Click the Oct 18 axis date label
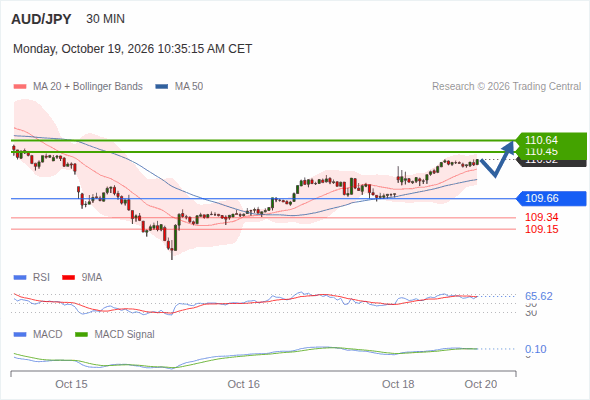The image size is (590, 400). [x=398, y=384]
